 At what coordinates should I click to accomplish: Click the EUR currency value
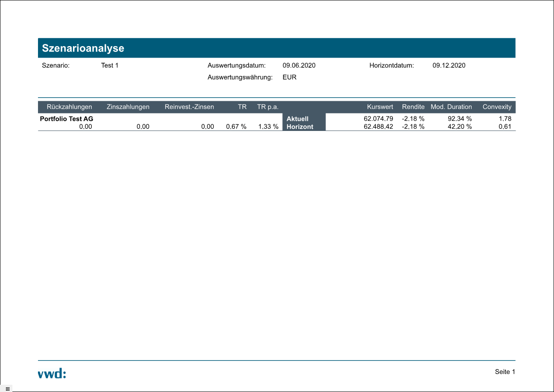289,78
